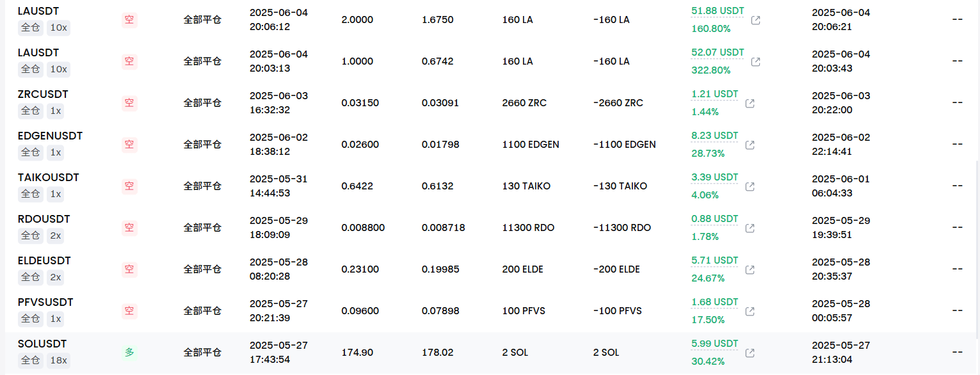Click the 多 long badge on SOLUSDT row
Screen dimensions: 980x375
(129, 352)
